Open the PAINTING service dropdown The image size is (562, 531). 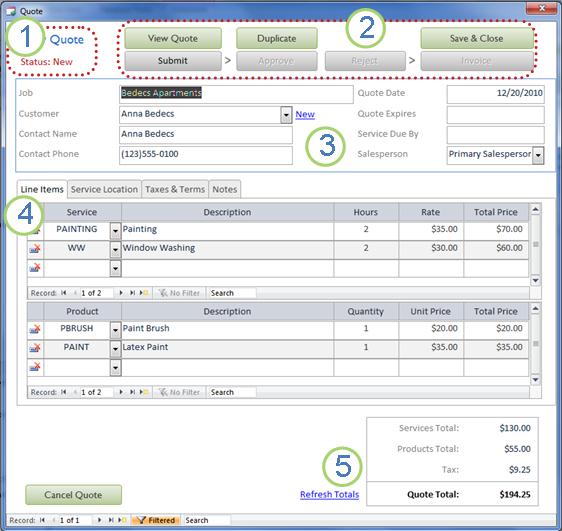click(x=115, y=231)
